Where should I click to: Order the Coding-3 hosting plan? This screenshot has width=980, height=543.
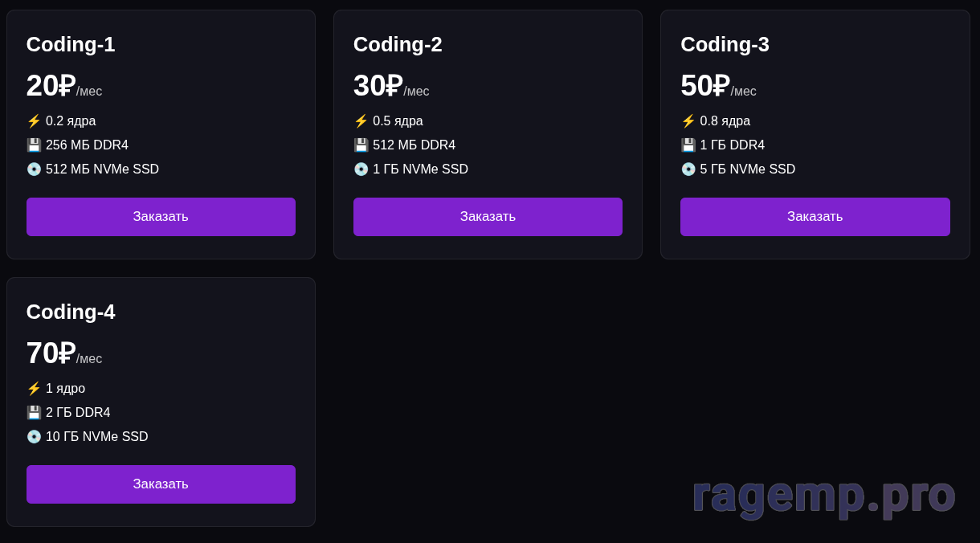[x=815, y=217]
